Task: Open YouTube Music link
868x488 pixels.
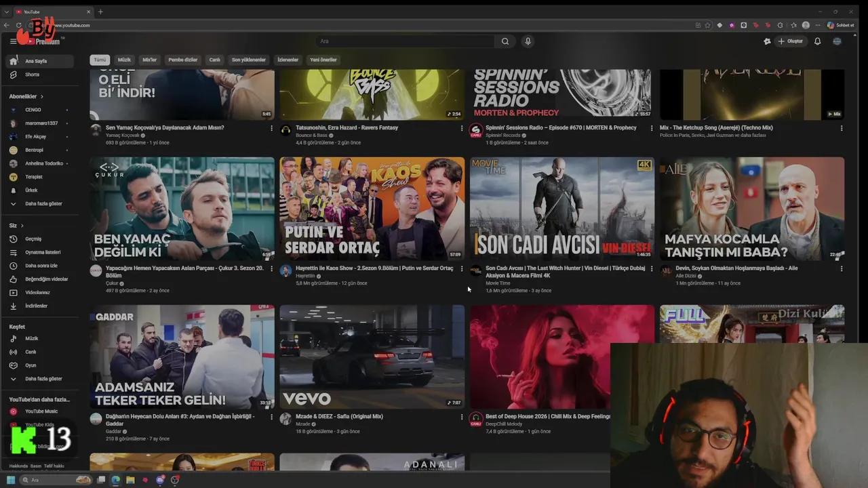Action: (41, 411)
